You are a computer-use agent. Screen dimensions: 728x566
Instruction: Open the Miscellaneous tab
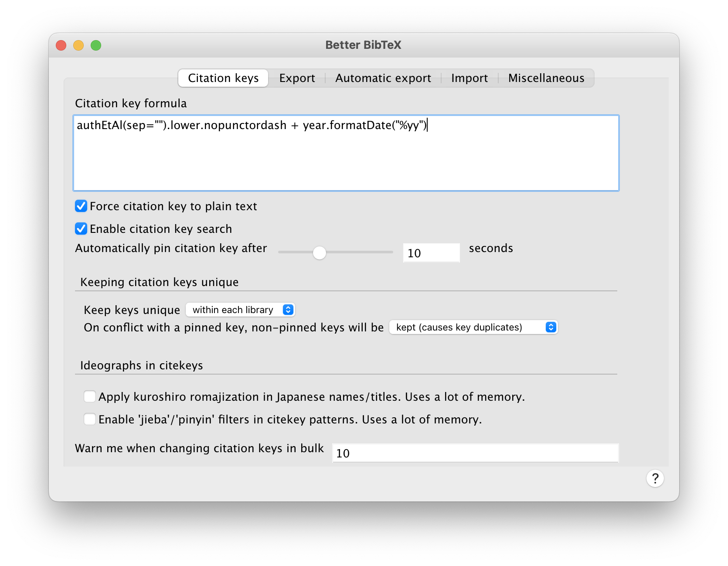[546, 78]
